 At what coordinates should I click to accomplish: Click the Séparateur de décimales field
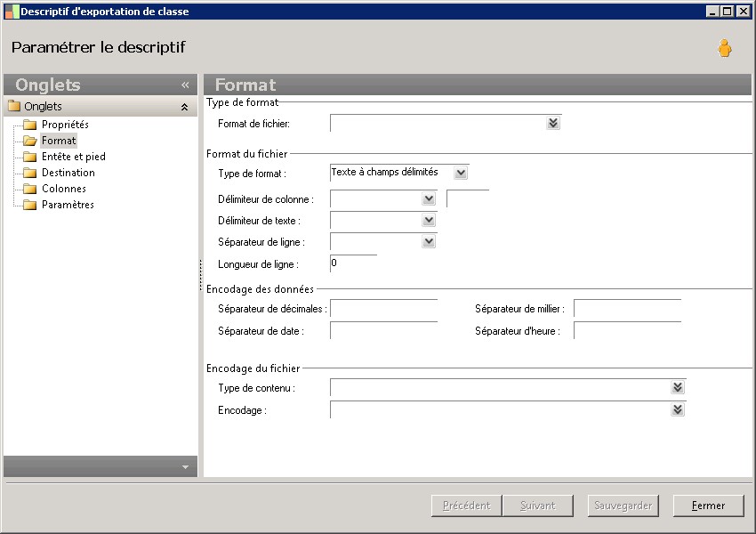(x=383, y=309)
